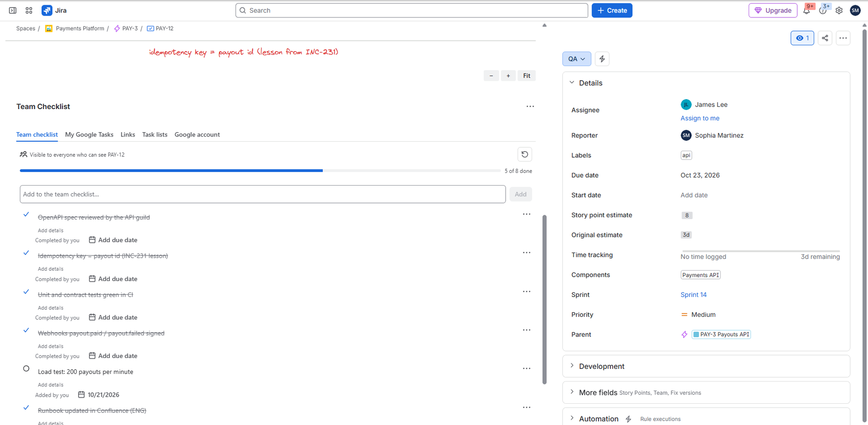Click the Search box
Viewport: 868px width, 425px height.
pos(412,10)
